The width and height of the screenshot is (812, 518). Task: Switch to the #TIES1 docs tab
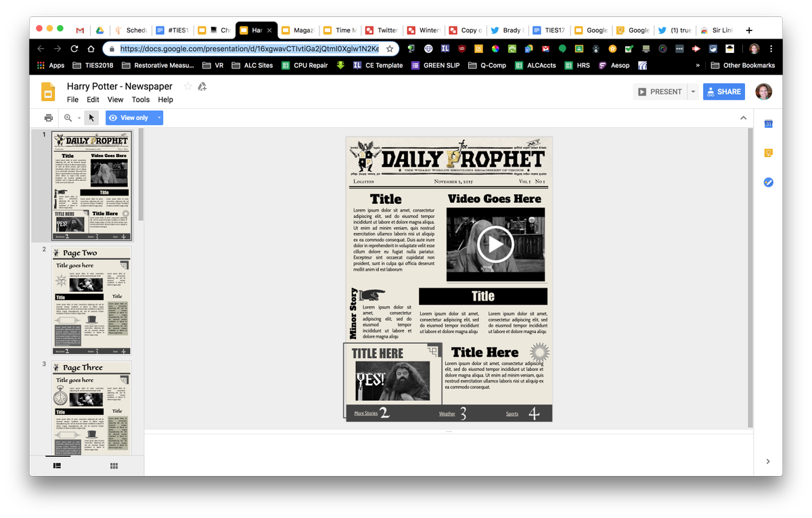click(x=172, y=30)
